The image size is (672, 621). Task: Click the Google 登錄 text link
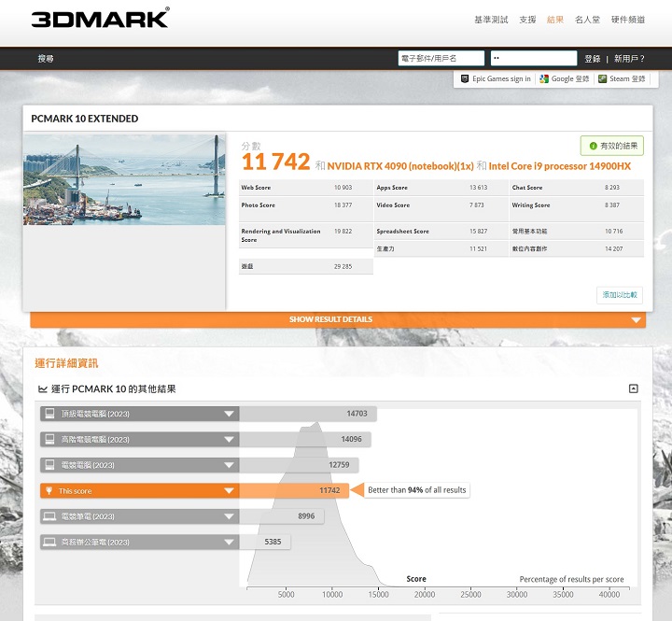click(570, 79)
